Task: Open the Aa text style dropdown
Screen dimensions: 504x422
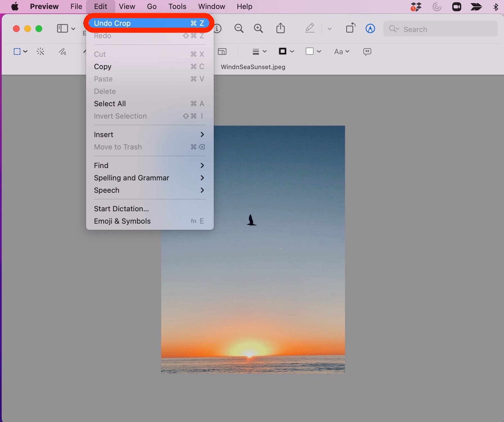Action: click(x=341, y=51)
